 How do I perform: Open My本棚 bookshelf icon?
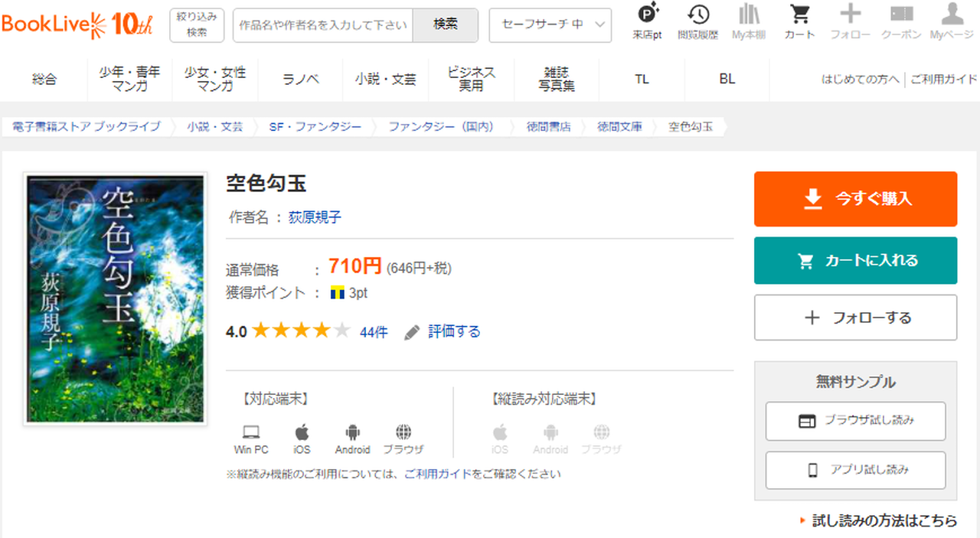[749, 15]
